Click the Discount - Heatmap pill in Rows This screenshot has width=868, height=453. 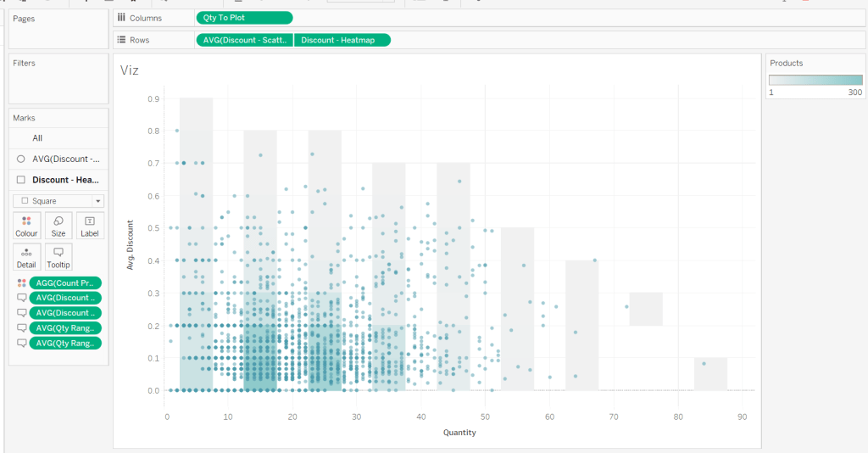click(x=342, y=40)
